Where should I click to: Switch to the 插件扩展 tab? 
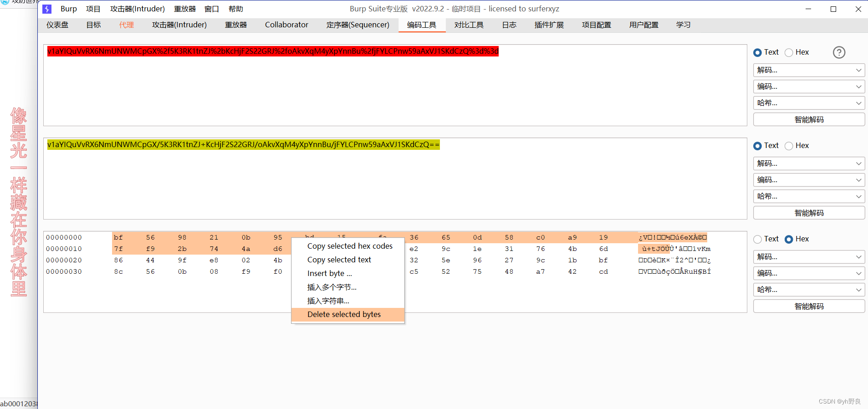point(549,25)
